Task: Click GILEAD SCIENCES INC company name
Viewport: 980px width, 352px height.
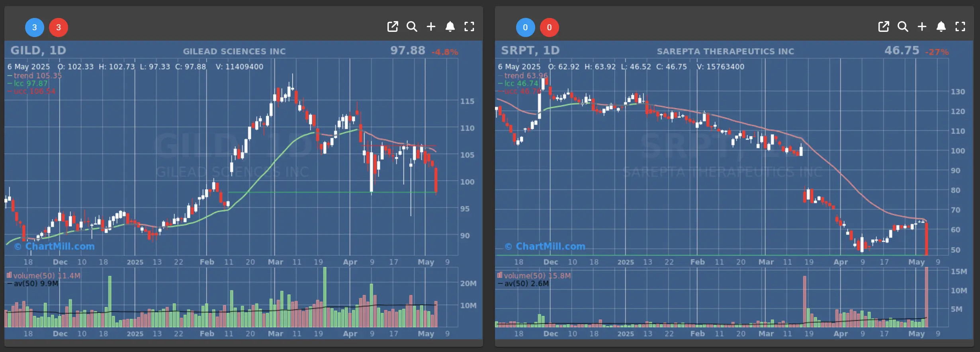Action: coord(234,51)
